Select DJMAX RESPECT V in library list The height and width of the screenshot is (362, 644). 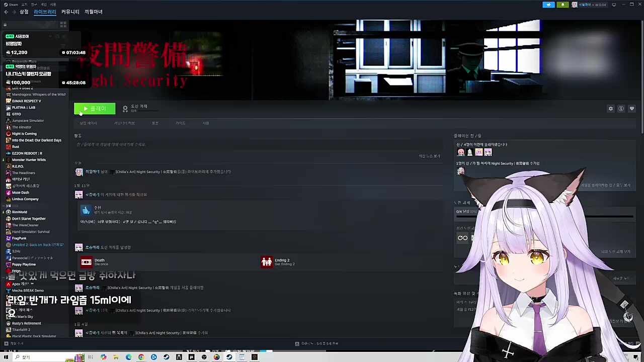[26, 101]
